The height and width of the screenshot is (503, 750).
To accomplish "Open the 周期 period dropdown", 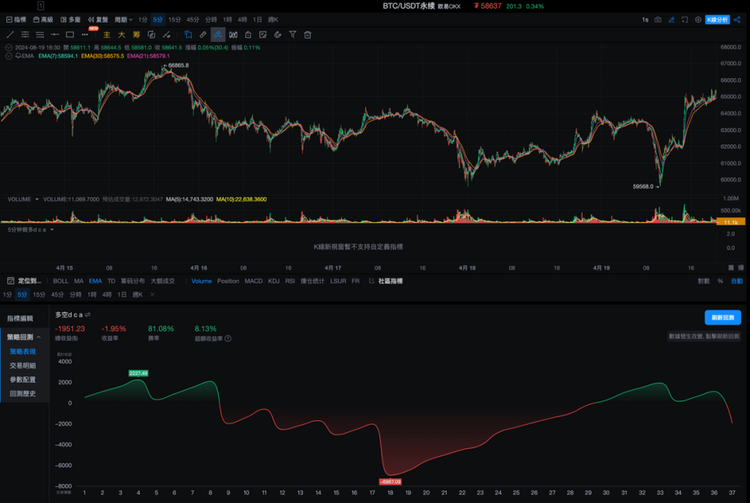I will pos(123,20).
